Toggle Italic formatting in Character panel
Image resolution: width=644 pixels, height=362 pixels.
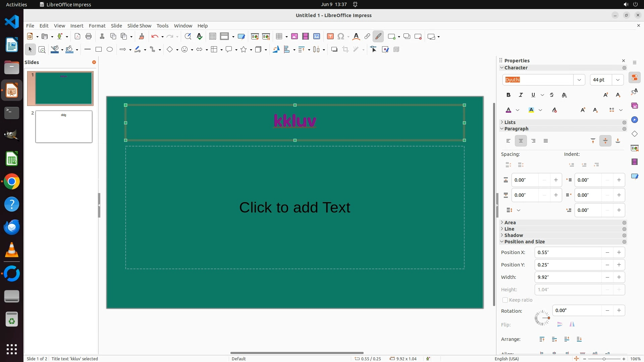[521, 95]
